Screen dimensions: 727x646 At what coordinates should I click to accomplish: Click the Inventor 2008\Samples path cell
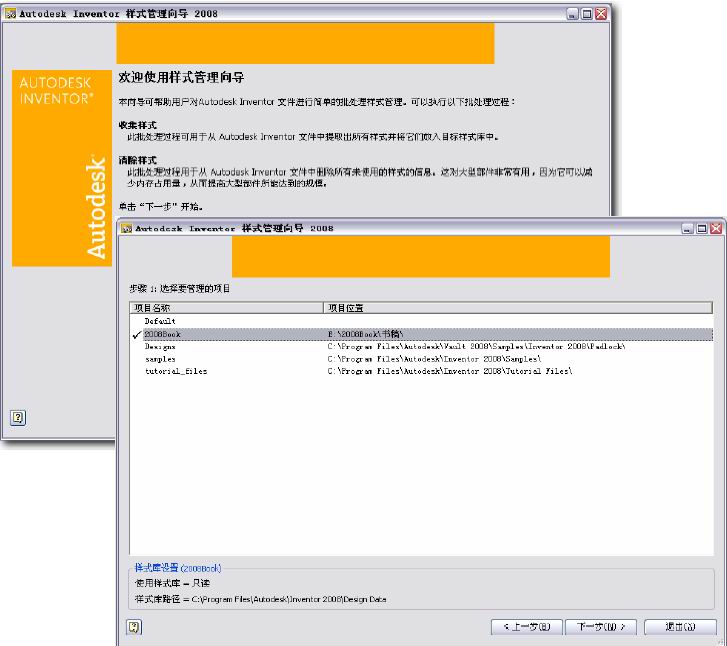pos(434,359)
